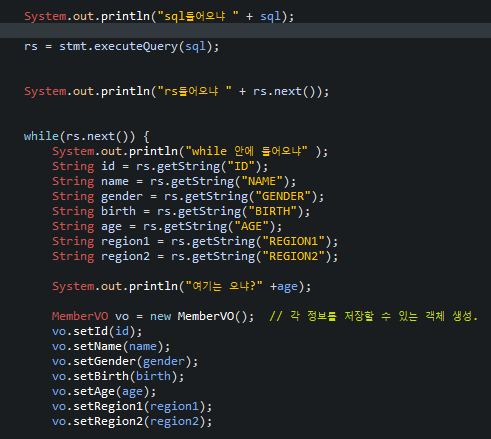Click the String name declaration line
This screenshot has height=439, width=491.
coord(174,181)
